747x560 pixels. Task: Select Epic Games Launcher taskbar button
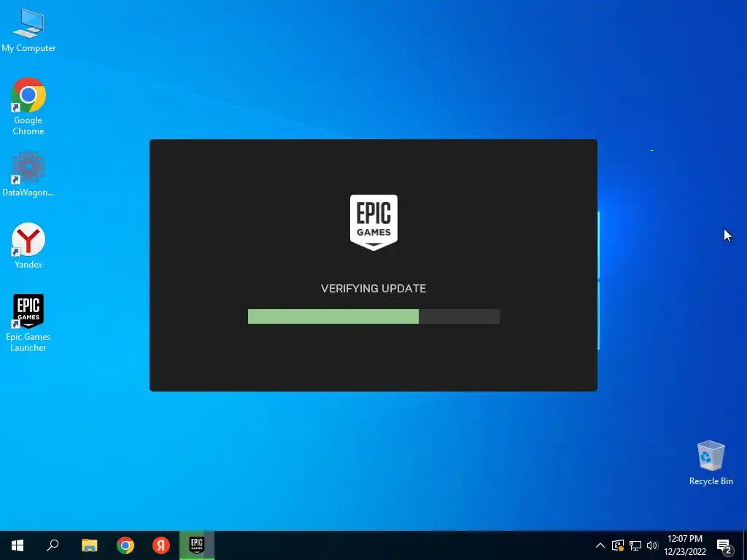tap(197, 545)
